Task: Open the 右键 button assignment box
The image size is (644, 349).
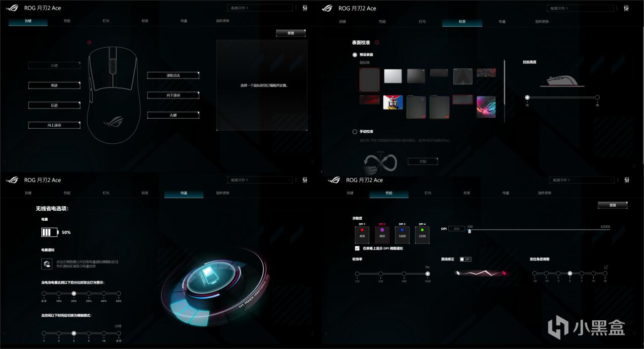Action: click(x=173, y=115)
